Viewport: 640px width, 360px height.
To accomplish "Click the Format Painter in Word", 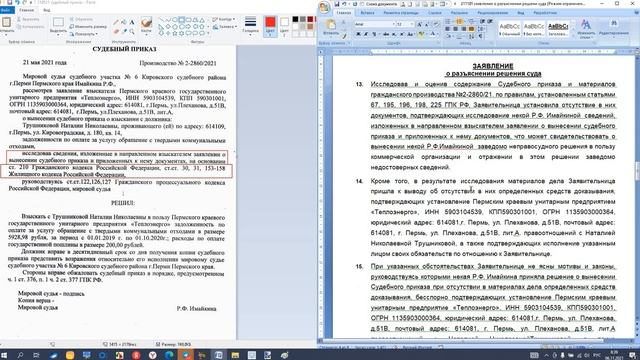I will pos(344,36).
